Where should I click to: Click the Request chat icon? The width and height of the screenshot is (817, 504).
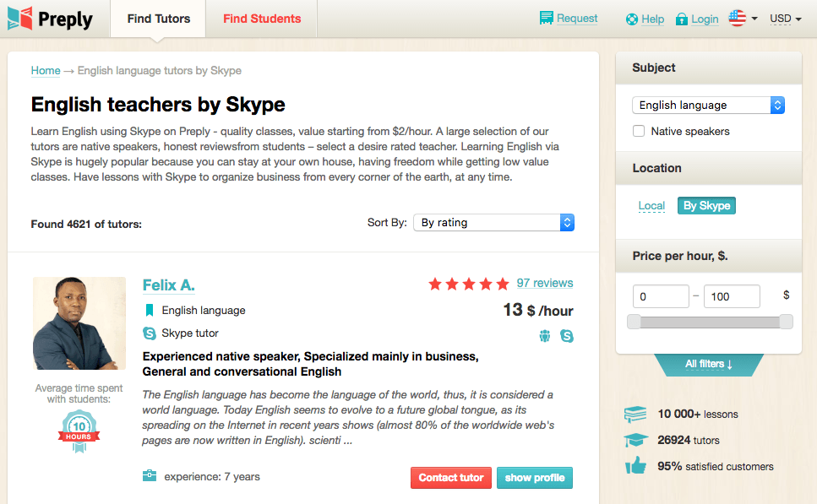coord(546,19)
